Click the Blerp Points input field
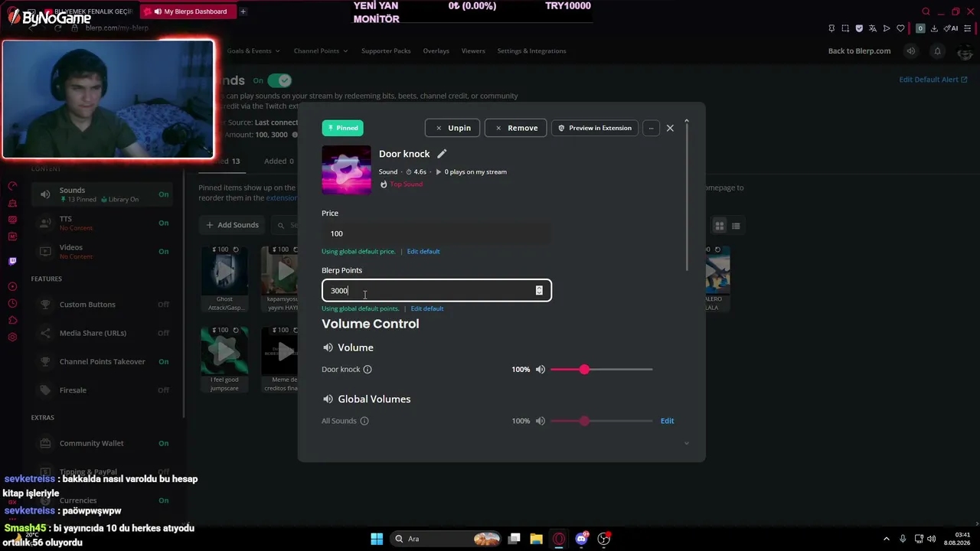 click(436, 291)
